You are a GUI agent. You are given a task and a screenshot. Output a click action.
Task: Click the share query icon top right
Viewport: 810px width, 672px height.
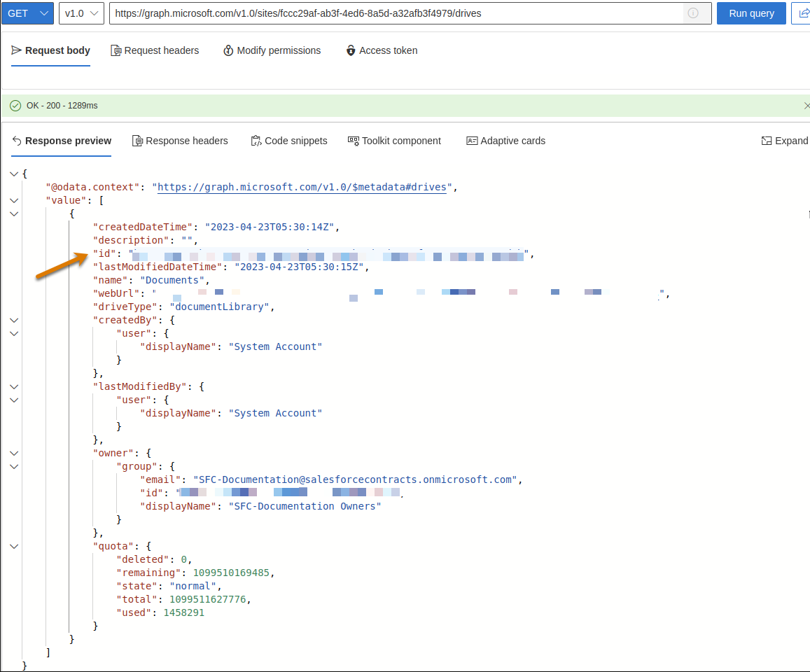pyautogui.click(x=804, y=13)
